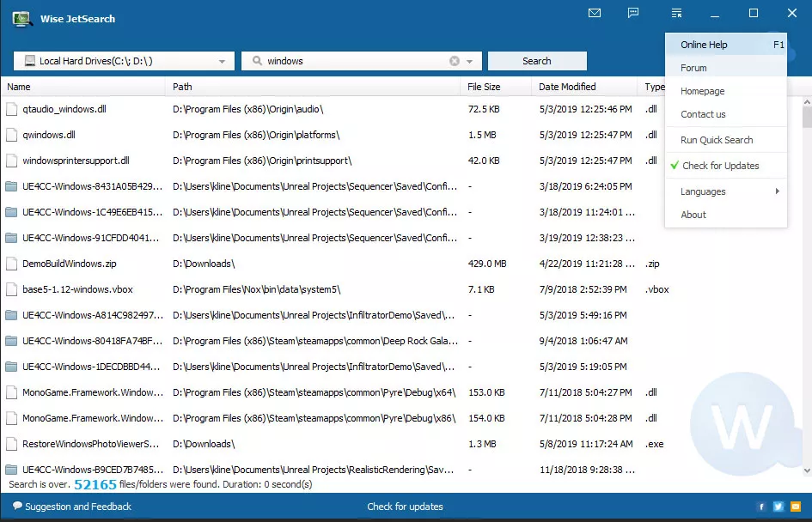Image resolution: width=812 pixels, height=522 pixels.
Task: Open the email envelope icon in title bar
Action: [x=595, y=13]
